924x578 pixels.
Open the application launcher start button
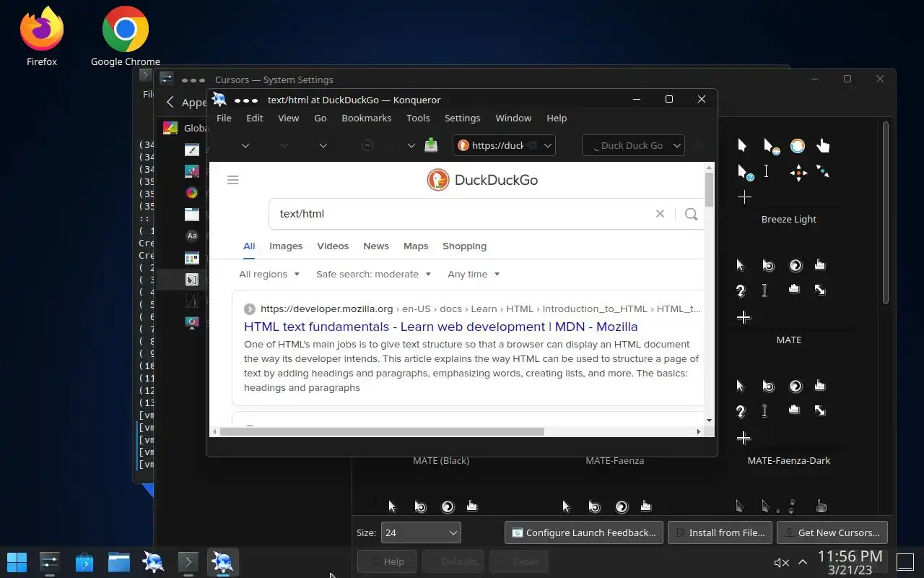17,562
